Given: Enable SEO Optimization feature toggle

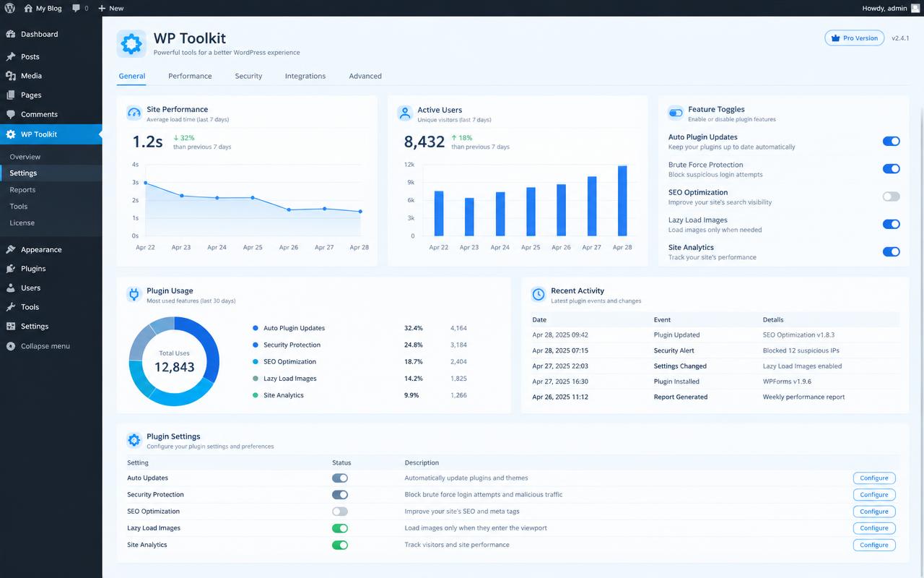Looking at the screenshot, I should [x=892, y=197].
